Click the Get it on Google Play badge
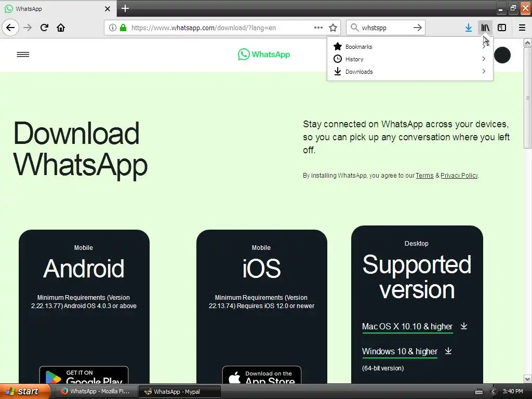The height and width of the screenshot is (399, 532). (x=84, y=375)
